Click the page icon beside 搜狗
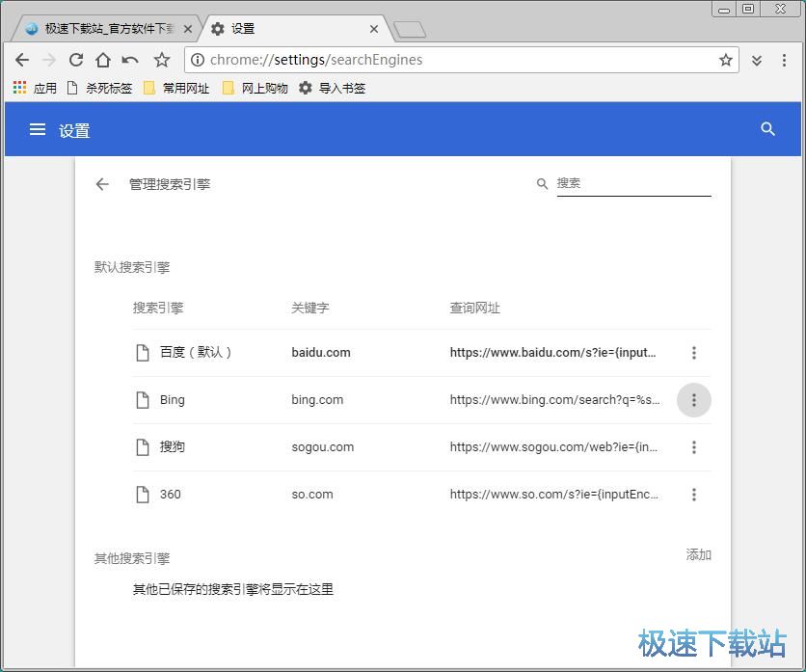The width and height of the screenshot is (806, 672). click(x=143, y=447)
